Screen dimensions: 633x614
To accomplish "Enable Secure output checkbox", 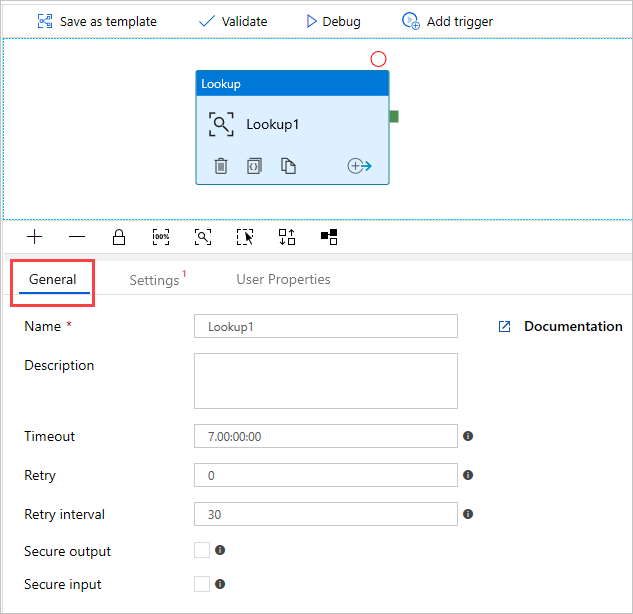I will (202, 550).
